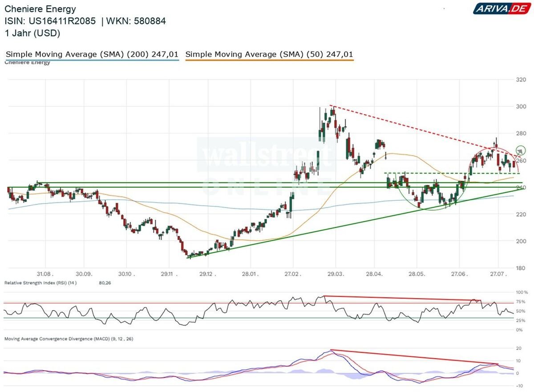Click the 28.01. date label
The image size is (534, 392).
click(250, 274)
